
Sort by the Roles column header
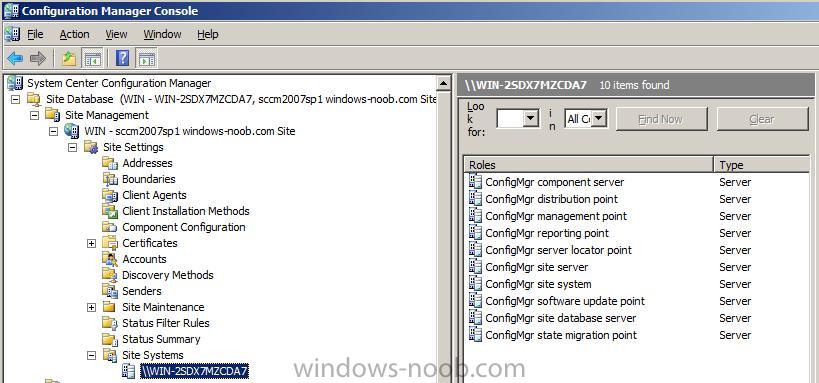pyautogui.click(x=589, y=165)
